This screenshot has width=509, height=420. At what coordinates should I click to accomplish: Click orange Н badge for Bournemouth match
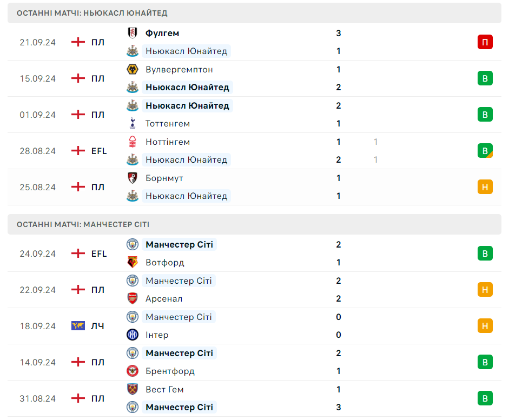point(485,187)
